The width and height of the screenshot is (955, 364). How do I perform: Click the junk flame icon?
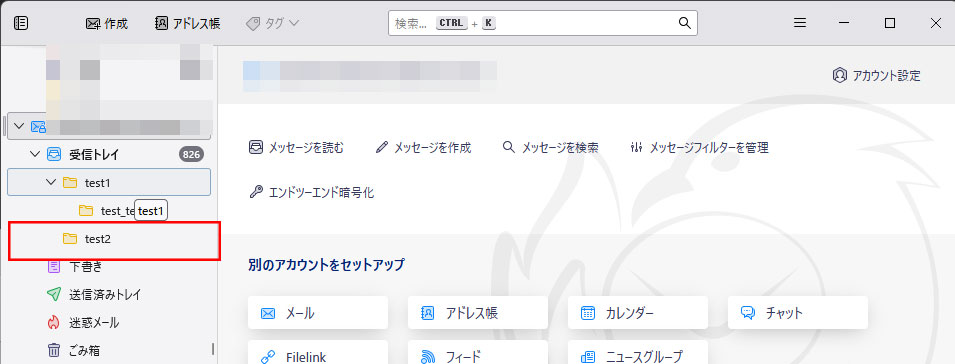point(54,323)
